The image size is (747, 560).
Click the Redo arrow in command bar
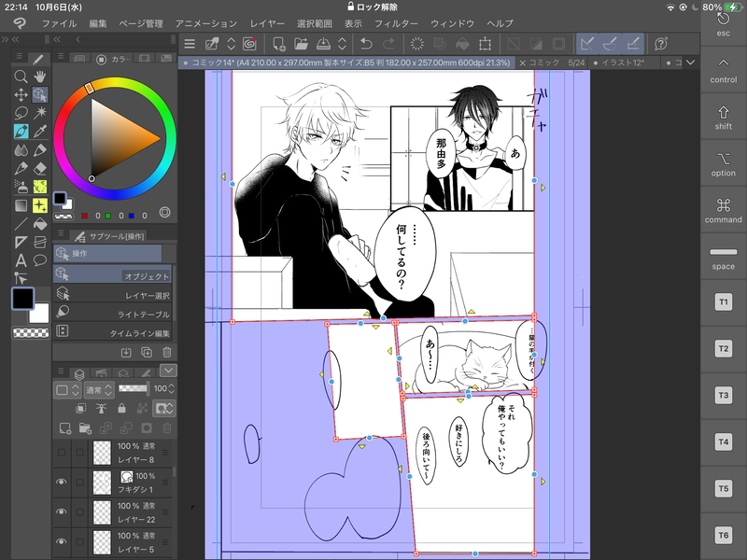(x=388, y=44)
